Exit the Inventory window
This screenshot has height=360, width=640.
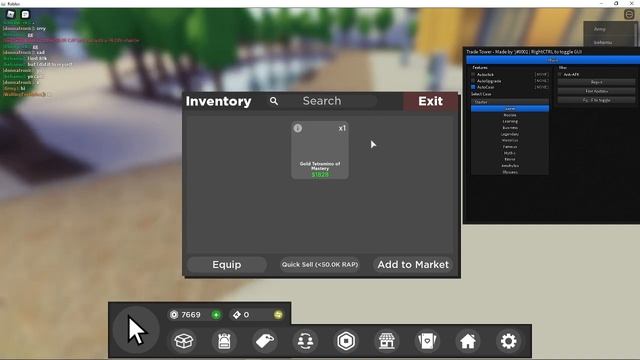[431, 101]
